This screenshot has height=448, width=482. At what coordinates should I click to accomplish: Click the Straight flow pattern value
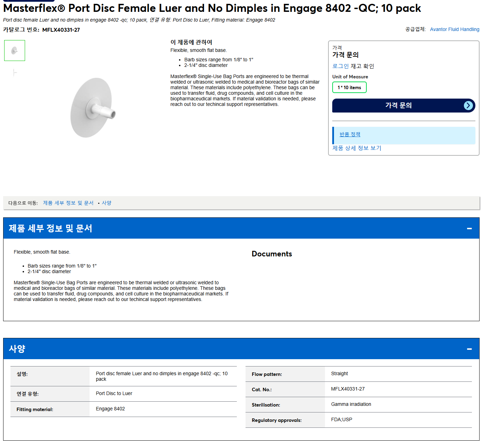point(339,373)
